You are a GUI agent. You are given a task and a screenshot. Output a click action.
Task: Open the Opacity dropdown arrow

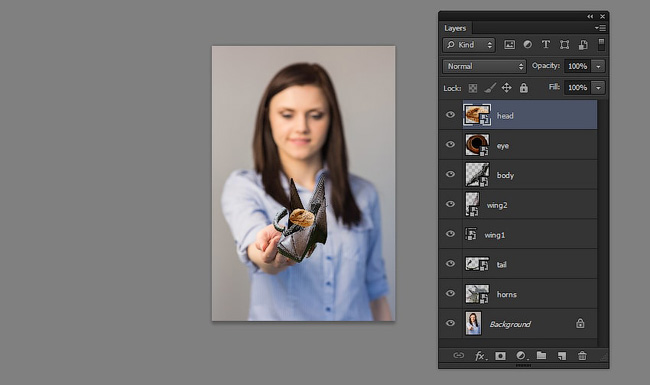(x=598, y=66)
